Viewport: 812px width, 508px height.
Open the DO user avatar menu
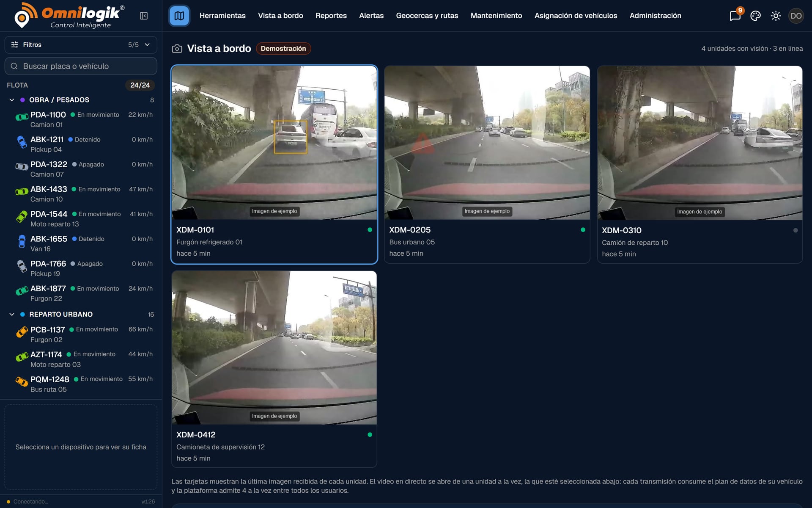796,16
